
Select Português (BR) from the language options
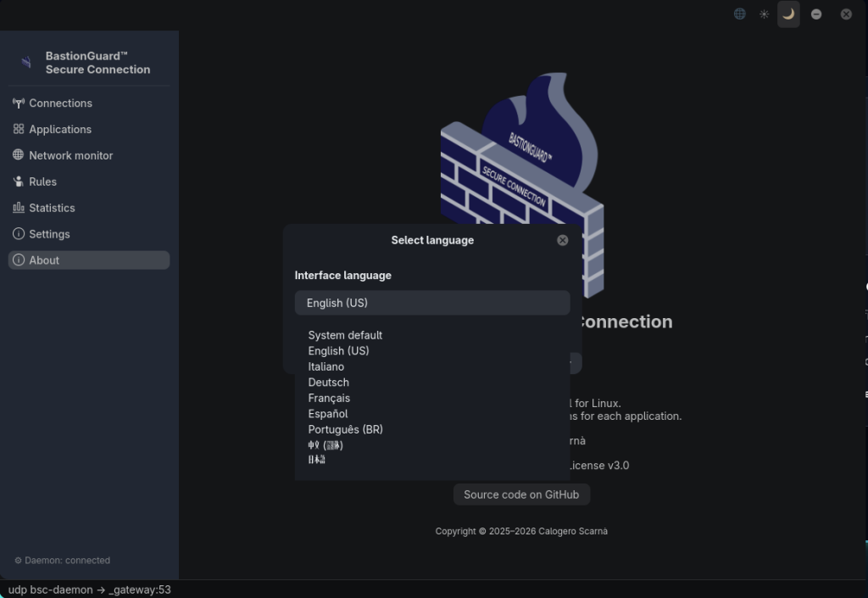click(x=346, y=430)
